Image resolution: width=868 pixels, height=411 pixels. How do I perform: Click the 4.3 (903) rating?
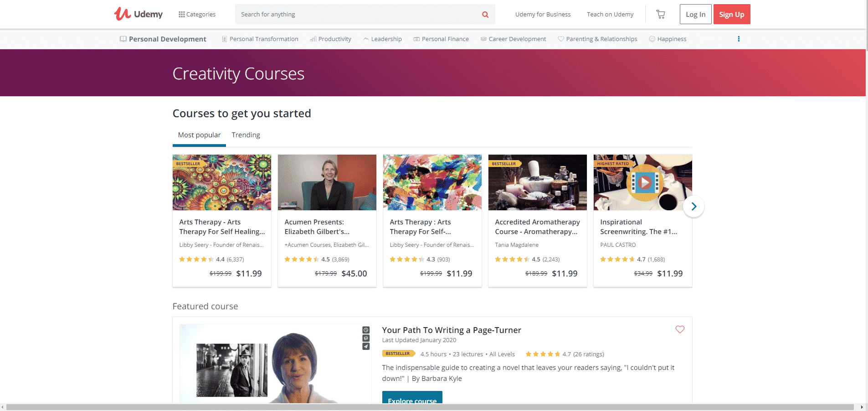(x=420, y=259)
